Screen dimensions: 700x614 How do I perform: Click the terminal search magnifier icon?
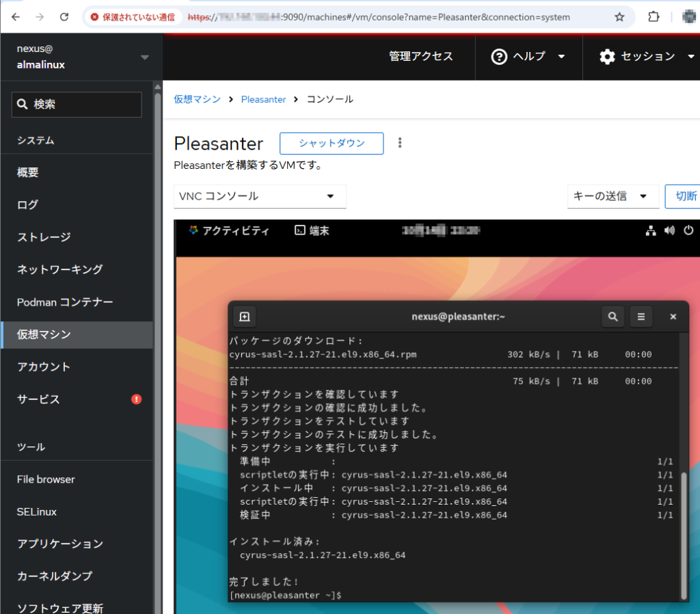coord(612,317)
